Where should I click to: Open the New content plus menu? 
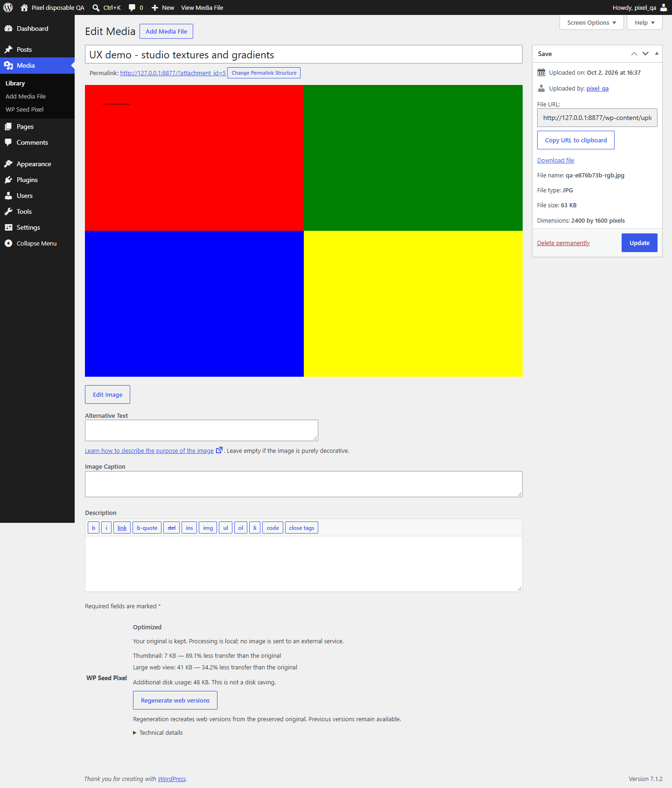(162, 7)
